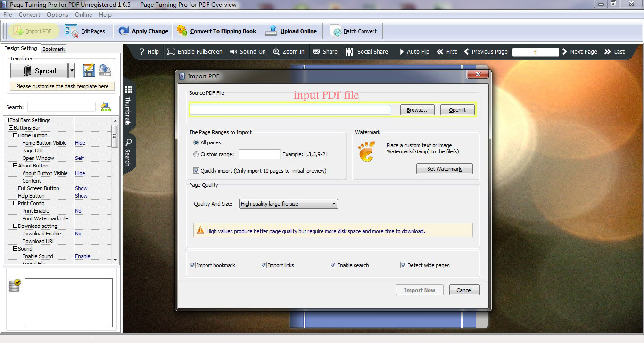Viewport: 644px width, 343px height.
Task: Open the Help menu in menu bar
Action: click(105, 15)
